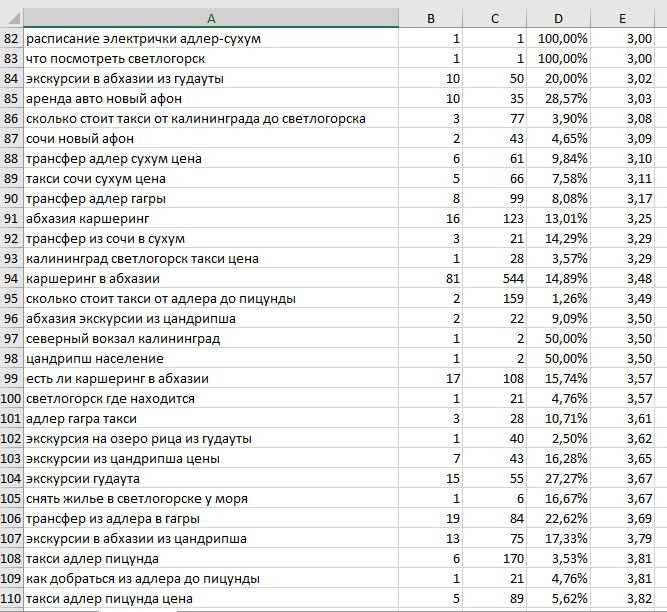
Task: Select cell 'адлер гагра такси'
Action: tap(211, 418)
